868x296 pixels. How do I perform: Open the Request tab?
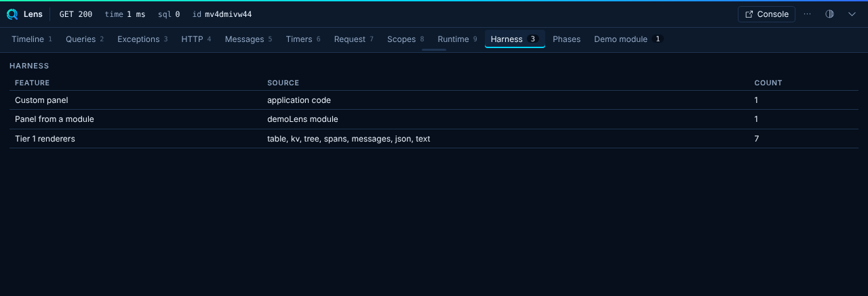pos(354,39)
